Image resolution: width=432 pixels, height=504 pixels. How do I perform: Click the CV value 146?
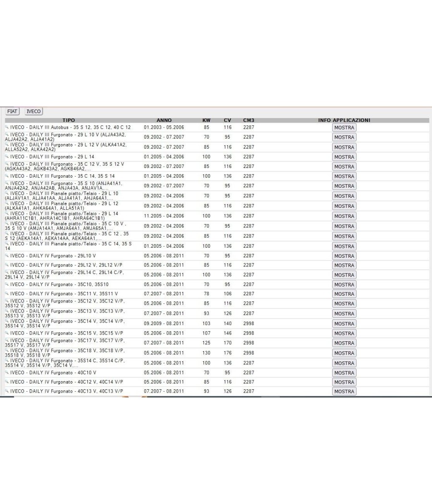tap(228, 333)
